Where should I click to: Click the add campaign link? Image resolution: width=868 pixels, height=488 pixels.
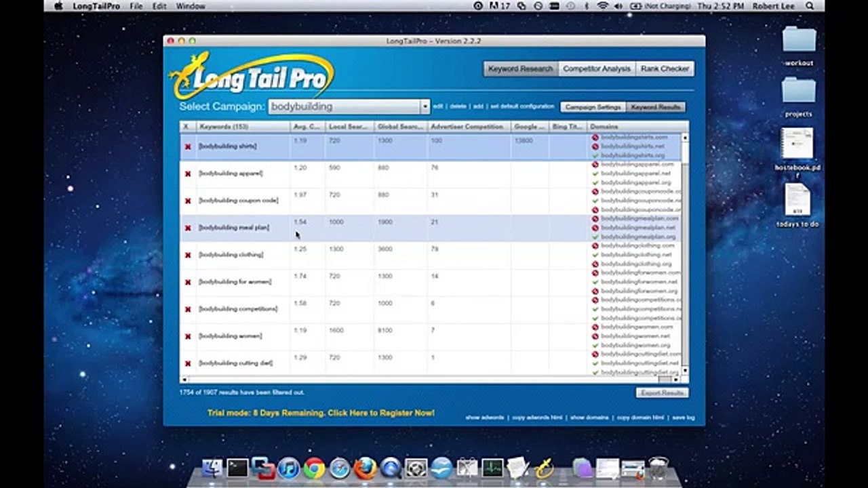(x=478, y=107)
